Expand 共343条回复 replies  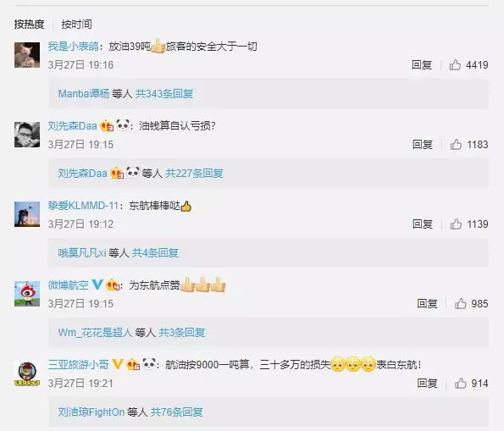164,93
